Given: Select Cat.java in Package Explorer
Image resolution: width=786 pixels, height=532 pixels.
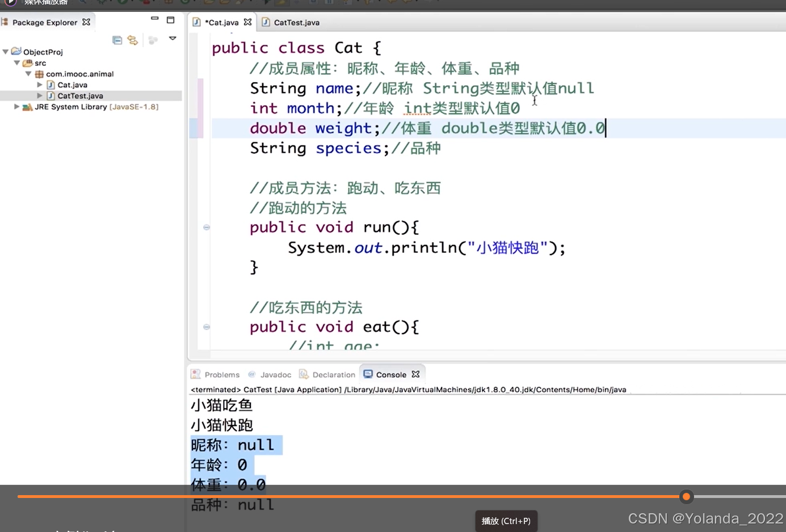Looking at the screenshot, I should (x=73, y=85).
